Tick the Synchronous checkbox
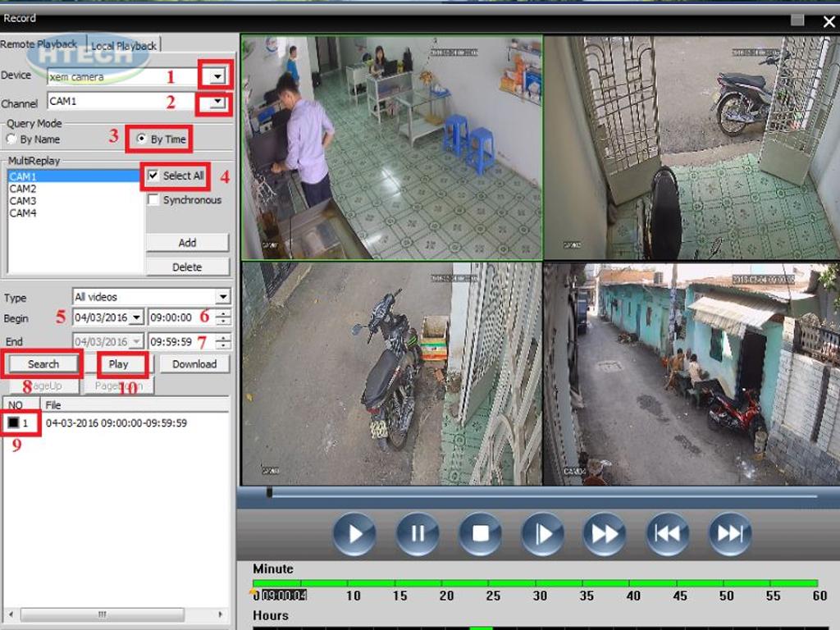Viewport: 840px width, 630px height. coord(153,200)
